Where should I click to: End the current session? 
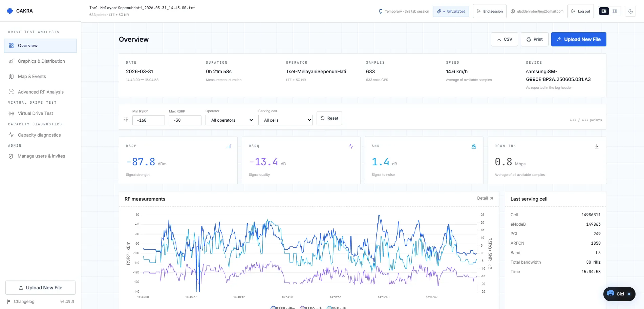(x=490, y=11)
